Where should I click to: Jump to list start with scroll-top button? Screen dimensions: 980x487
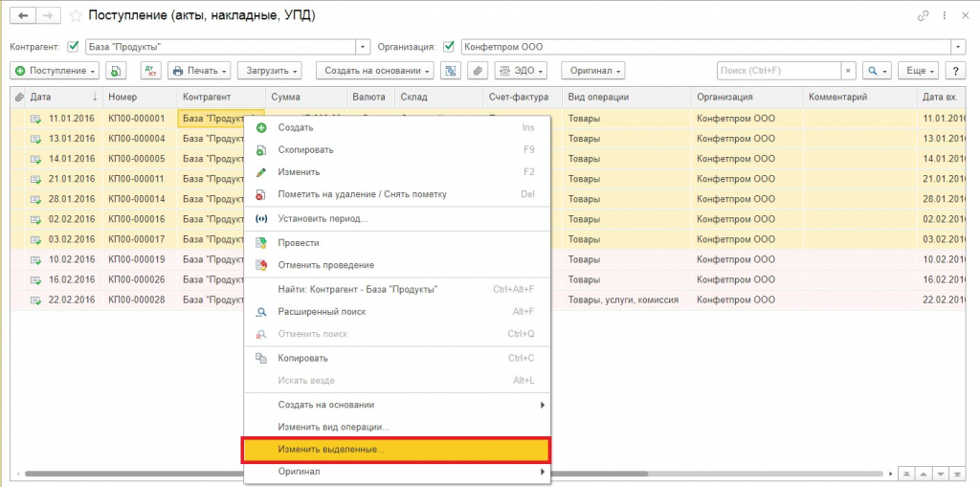click(x=905, y=474)
